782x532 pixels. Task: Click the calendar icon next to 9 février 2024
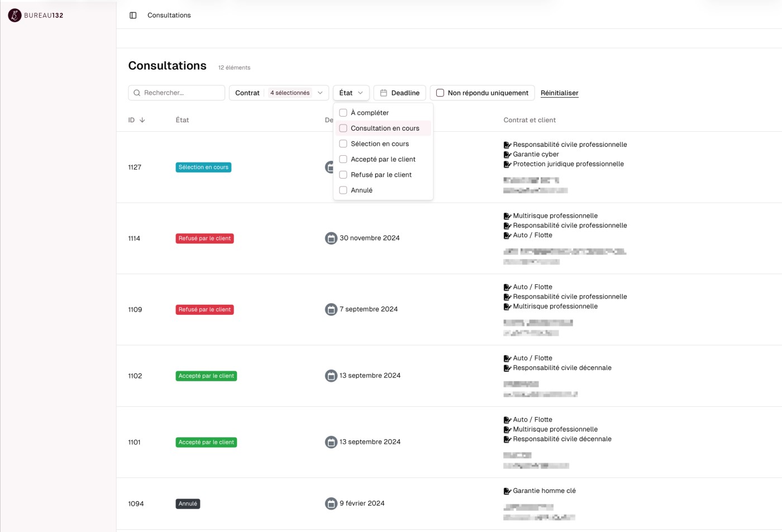click(331, 503)
